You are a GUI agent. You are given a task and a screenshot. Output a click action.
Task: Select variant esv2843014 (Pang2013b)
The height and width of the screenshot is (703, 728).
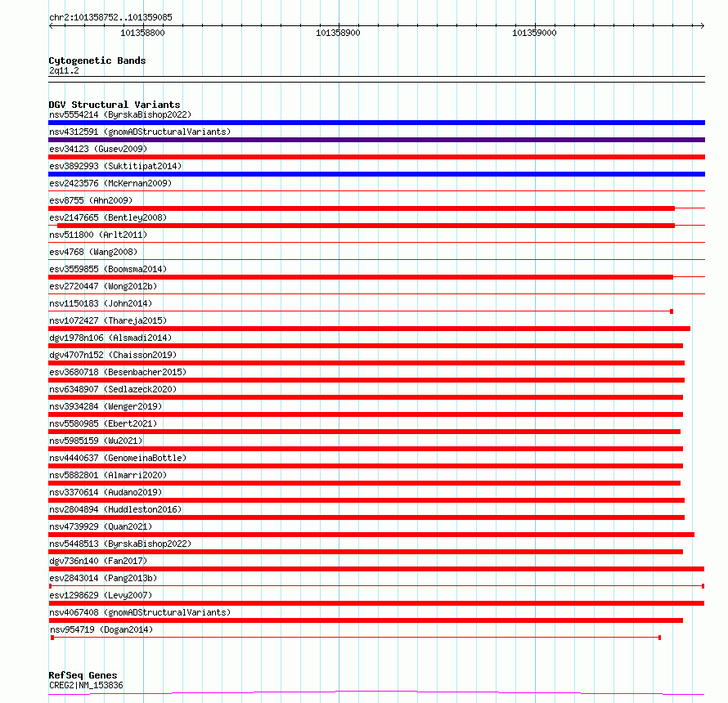pos(103,578)
